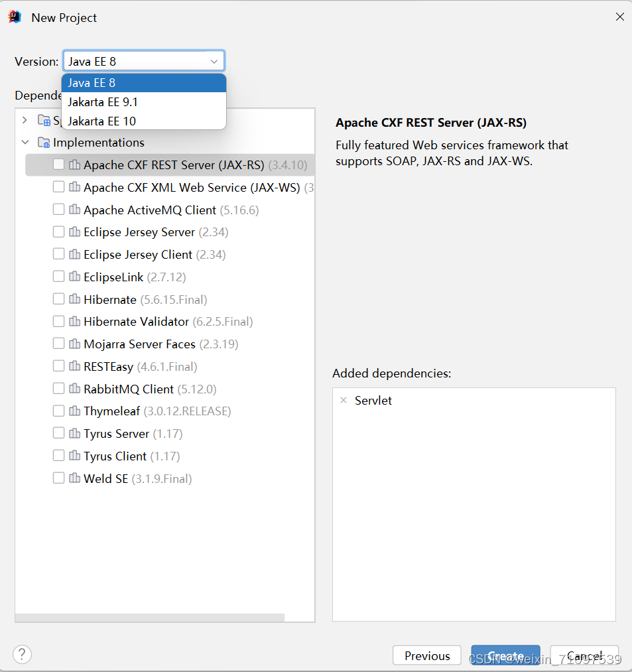Image resolution: width=632 pixels, height=672 pixels.
Task: Close the New Project dialog
Action: (x=619, y=17)
